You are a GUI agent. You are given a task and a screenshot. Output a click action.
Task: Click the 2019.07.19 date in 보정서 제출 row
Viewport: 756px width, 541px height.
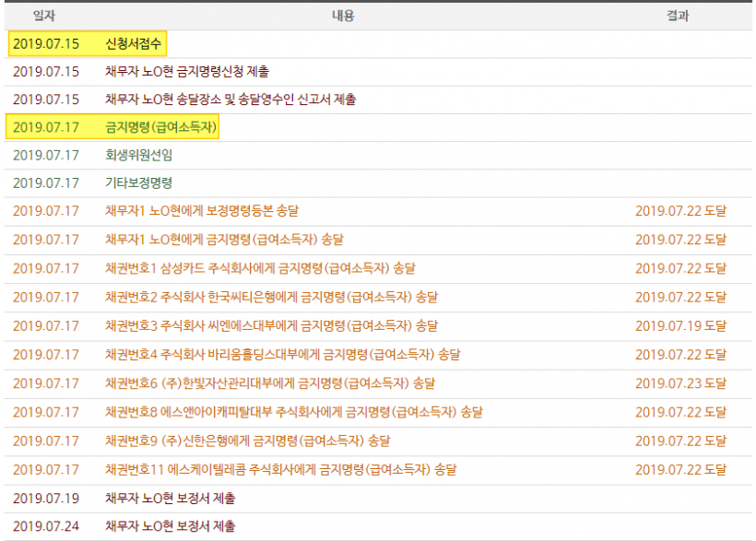[x=46, y=499]
